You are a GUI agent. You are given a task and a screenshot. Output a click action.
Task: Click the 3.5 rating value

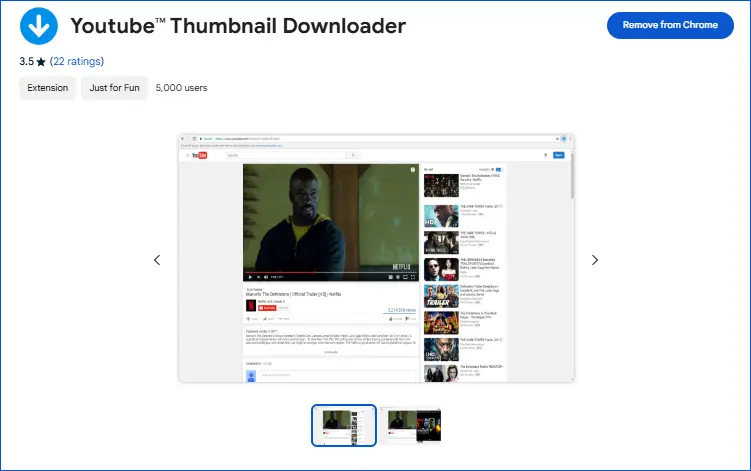(x=26, y=61)
